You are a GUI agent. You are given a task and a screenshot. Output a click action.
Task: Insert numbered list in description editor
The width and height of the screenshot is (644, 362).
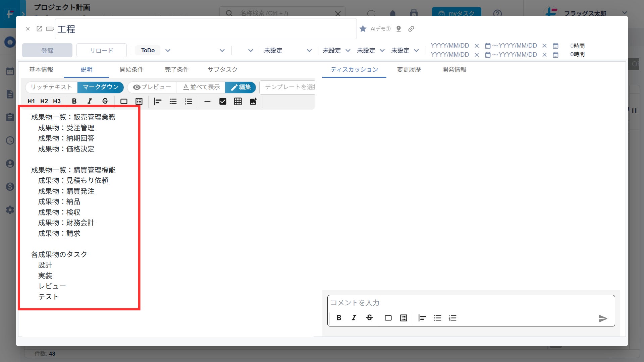pyautogui.click(x=189, y=101)
